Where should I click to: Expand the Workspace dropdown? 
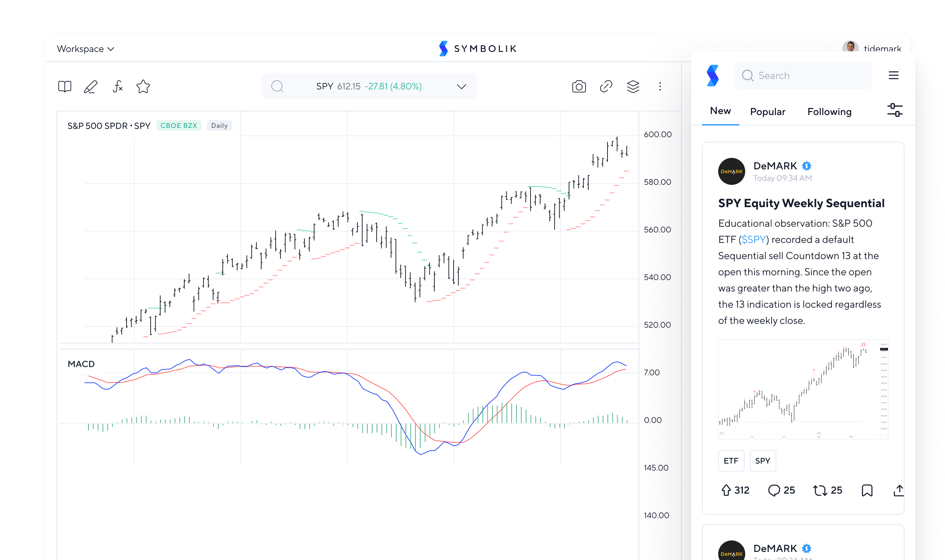coord(85,49)
